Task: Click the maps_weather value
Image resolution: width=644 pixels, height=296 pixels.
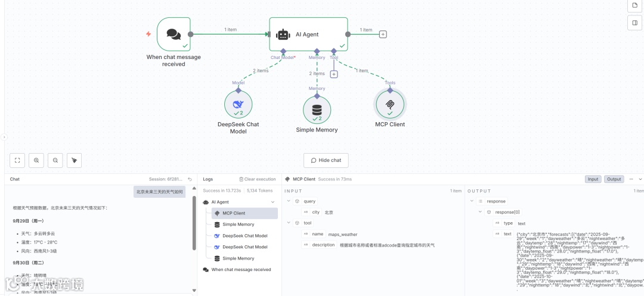Action: [x=343, y=234]
